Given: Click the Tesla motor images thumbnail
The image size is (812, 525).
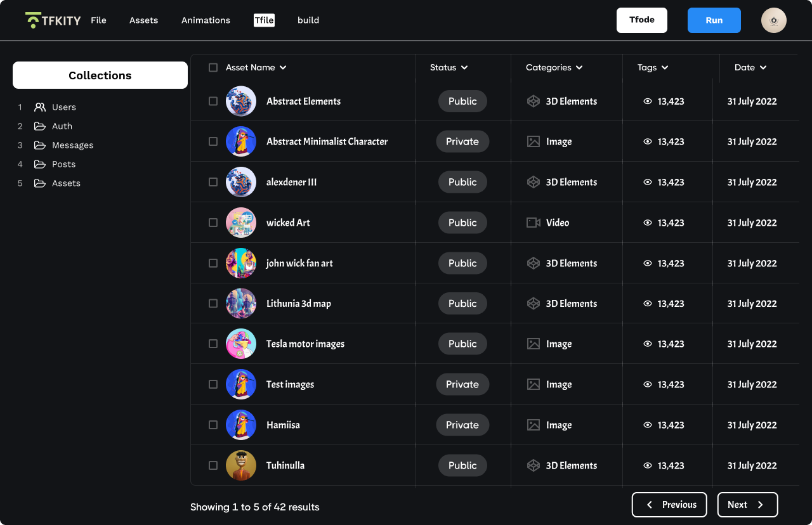Looking at the screenshot, I should (x=241, y=344).
